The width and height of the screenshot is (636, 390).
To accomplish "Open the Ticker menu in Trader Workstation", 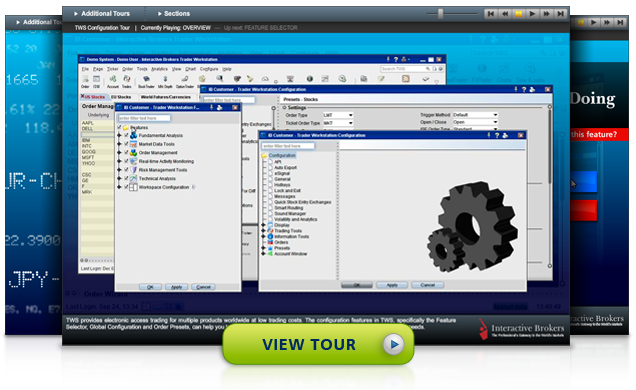I will (112, 69).
